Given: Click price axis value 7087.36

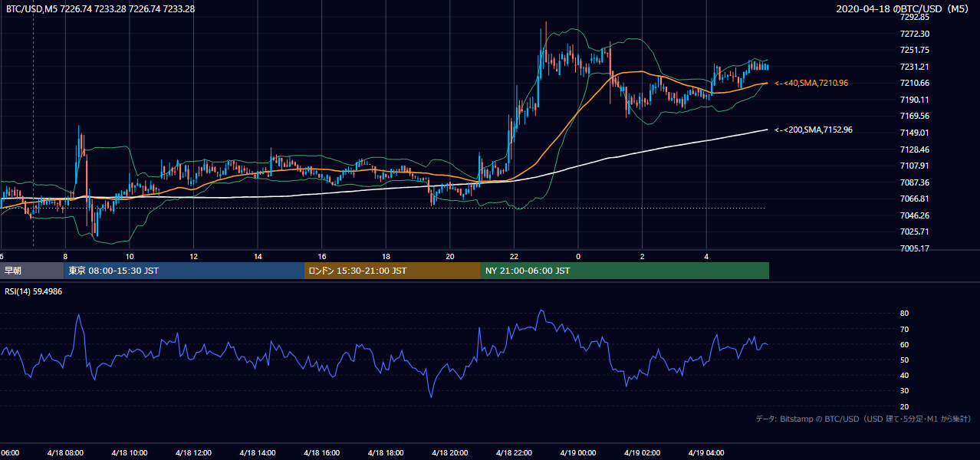Looking at the screenshot, I should click(x=915, y=182).
